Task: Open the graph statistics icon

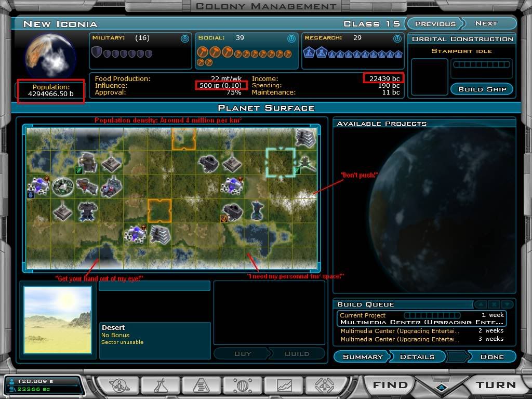Action: click(284, 385)
